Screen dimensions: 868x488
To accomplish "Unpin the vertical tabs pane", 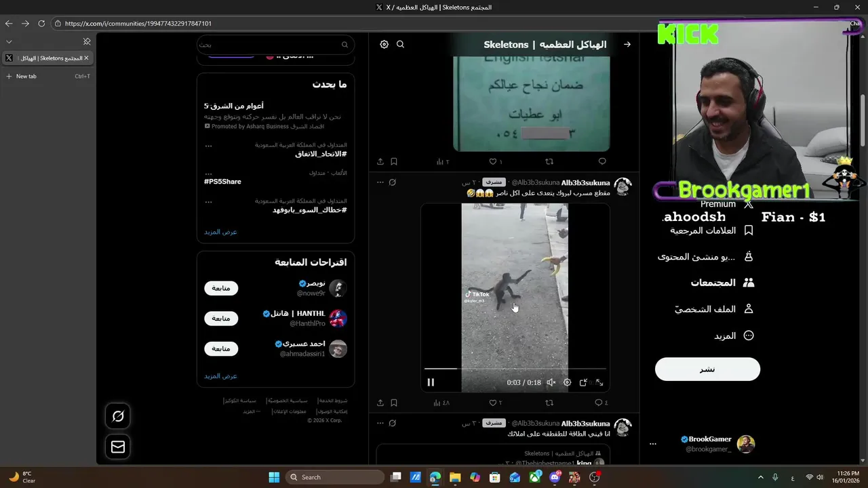I will point(87,41).
